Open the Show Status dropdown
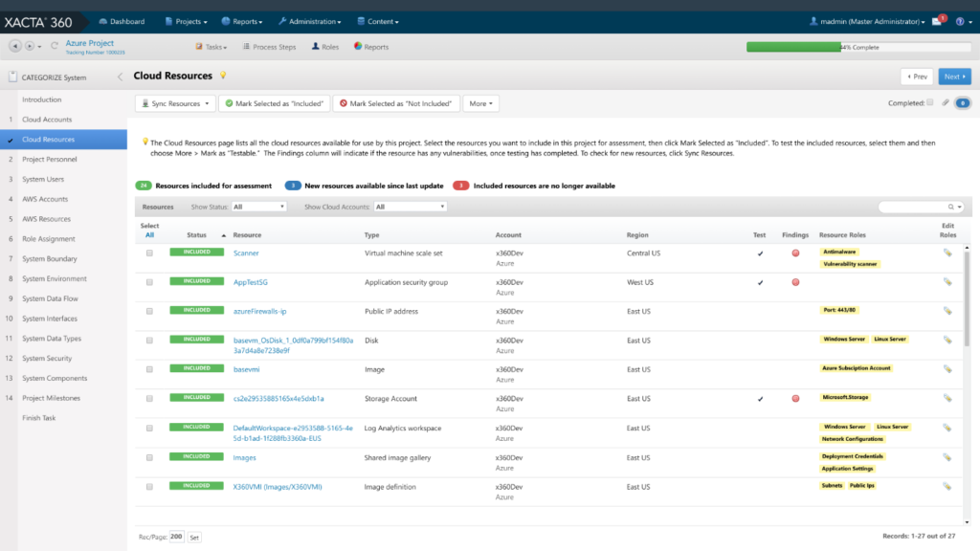Viewport: 980px width, 551px height. pos(256,206)
